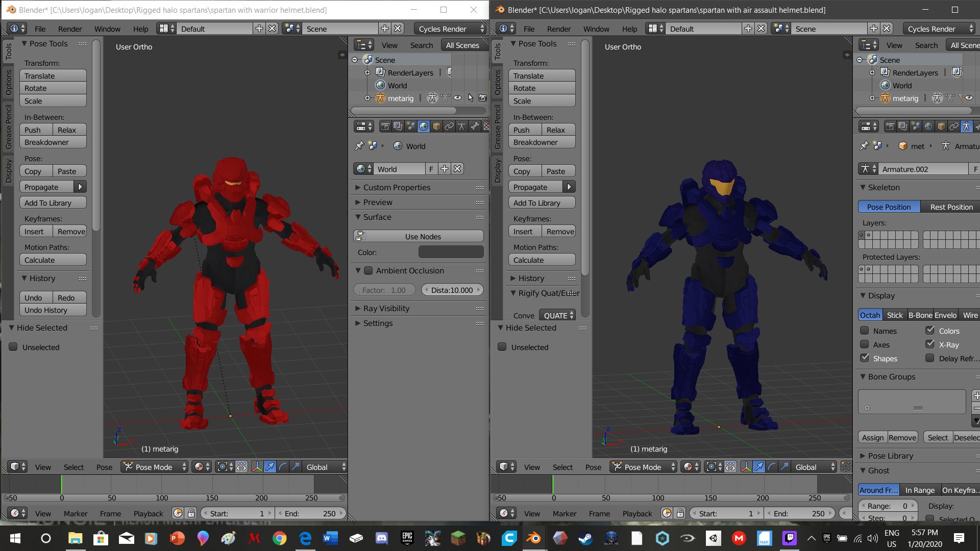Toggle lock-time-to-other-windows icon in left timeline
The image size is (980, 551).
pos(191,513)
